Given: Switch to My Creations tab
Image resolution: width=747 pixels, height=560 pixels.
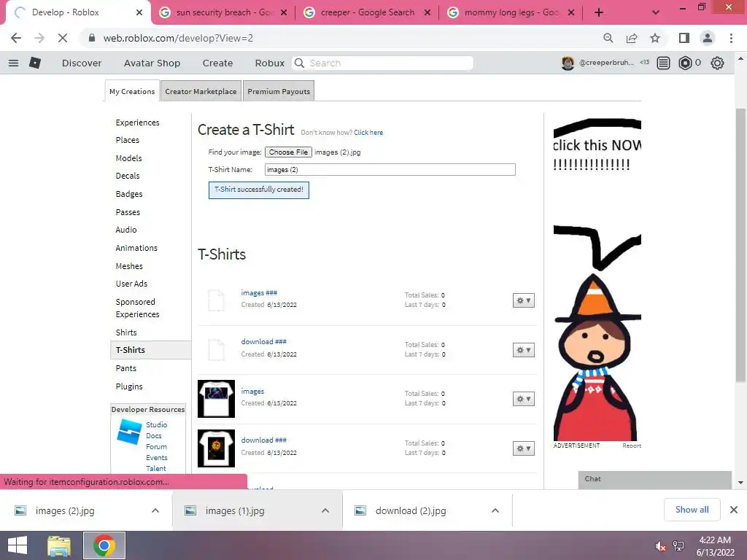Looking at the screenshot, I should pos(132,91).
